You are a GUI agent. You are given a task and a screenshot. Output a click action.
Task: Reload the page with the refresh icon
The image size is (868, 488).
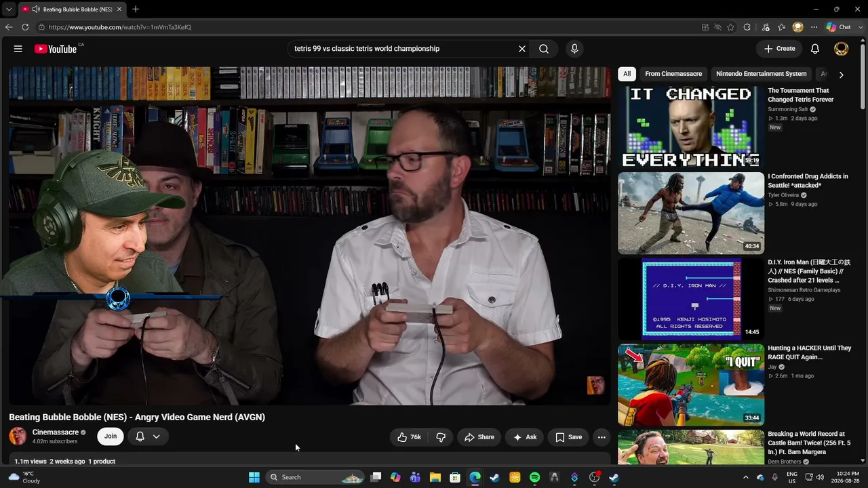(x=25, y=27)
